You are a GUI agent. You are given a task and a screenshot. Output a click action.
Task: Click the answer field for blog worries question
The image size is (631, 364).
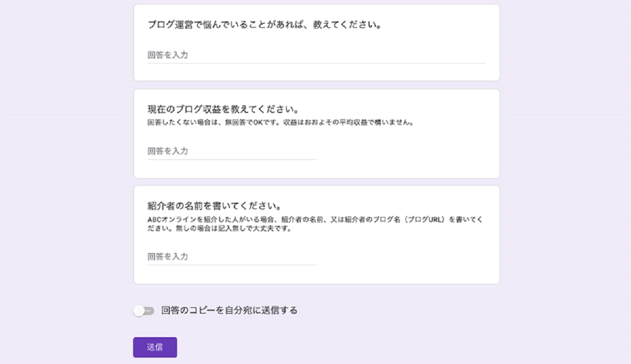tap(316, 55)
